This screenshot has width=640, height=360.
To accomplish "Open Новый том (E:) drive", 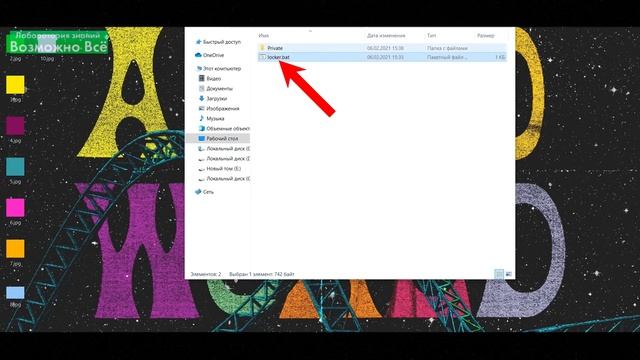I will coord(220,169).
